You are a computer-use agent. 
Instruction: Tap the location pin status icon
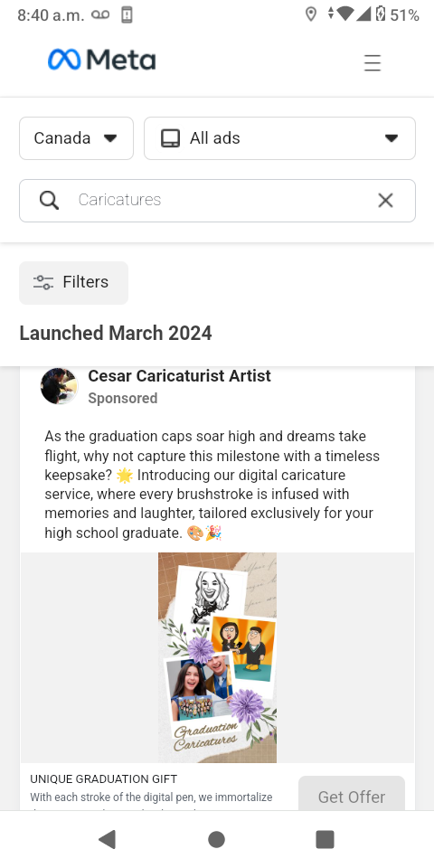[x=311, y=14]
